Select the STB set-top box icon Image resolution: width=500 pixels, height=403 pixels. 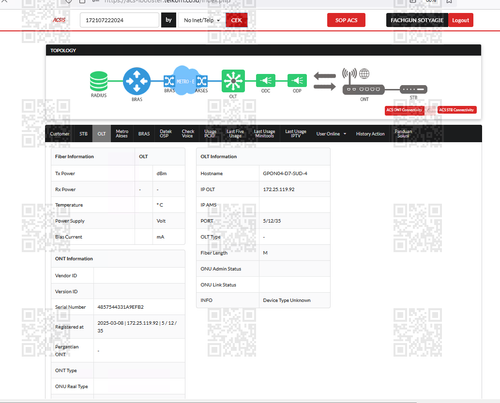pyautogui.click(x=413, y=89)
